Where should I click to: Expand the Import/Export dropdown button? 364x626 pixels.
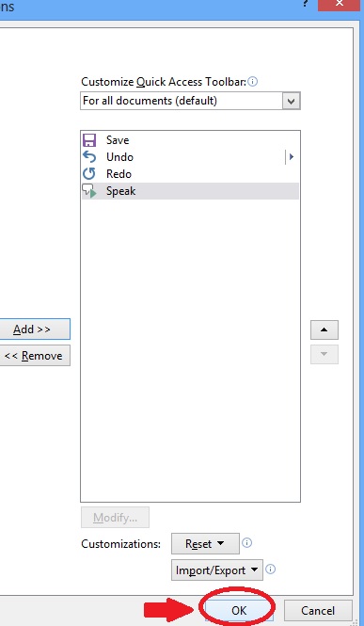217,570
